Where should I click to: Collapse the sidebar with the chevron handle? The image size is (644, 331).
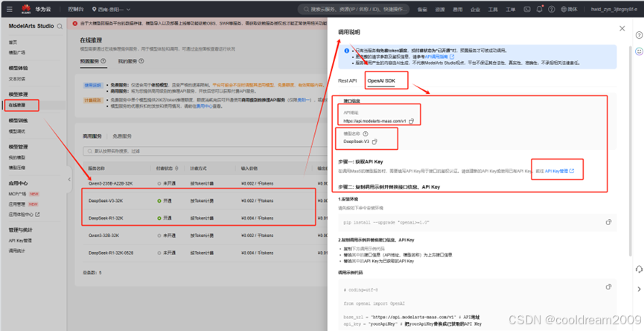(69, 179)
